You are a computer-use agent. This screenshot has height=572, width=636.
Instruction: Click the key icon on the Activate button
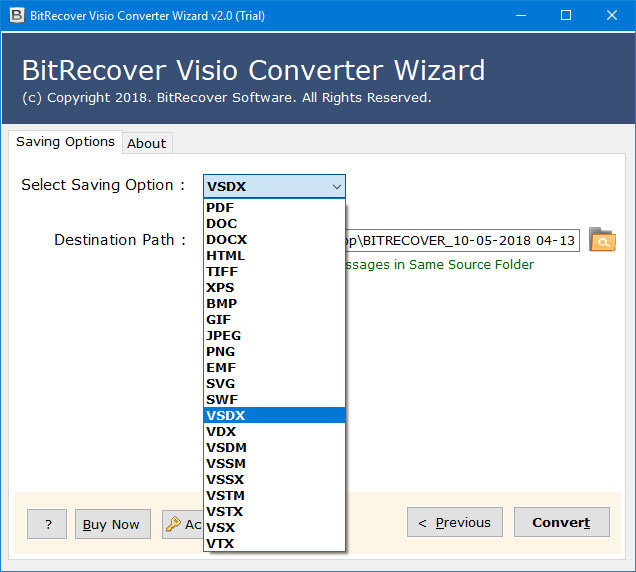[174, 524]
